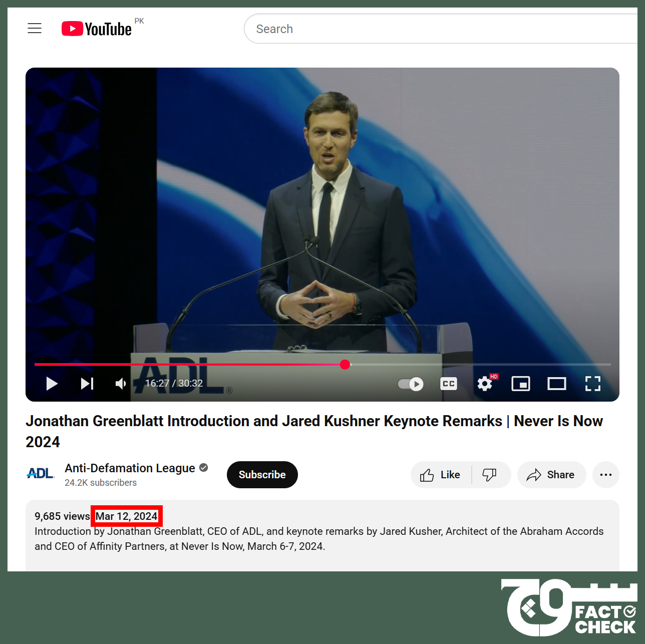This screenshot has width=645, height=644.
Task: Share this video
Action: click(x=551, y=475)
